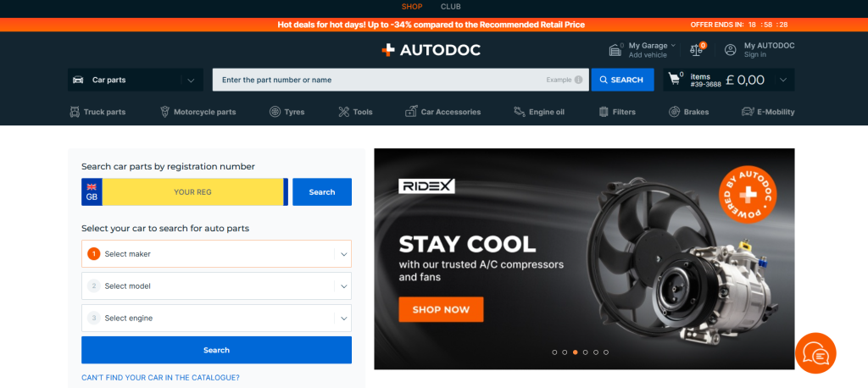The width and height of the screenshot is (868, 388).
Task: Switch to the CLUB tab
Action: coord(451,7)
